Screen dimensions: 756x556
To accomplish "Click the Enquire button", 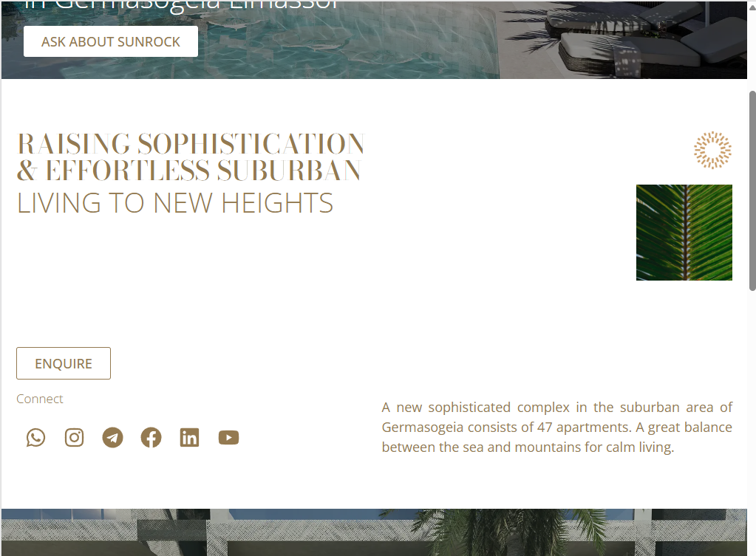I will pos(63,363).
